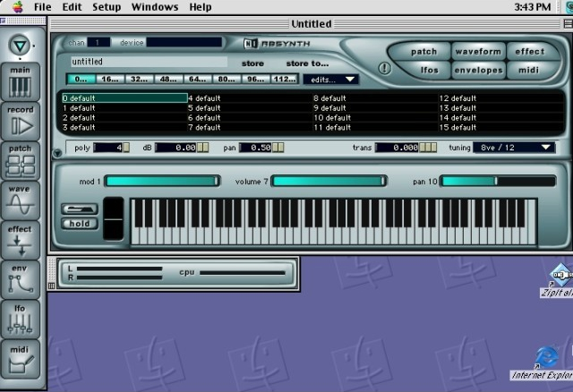Click the exclamation panic icon

click(x=384, y=68)
